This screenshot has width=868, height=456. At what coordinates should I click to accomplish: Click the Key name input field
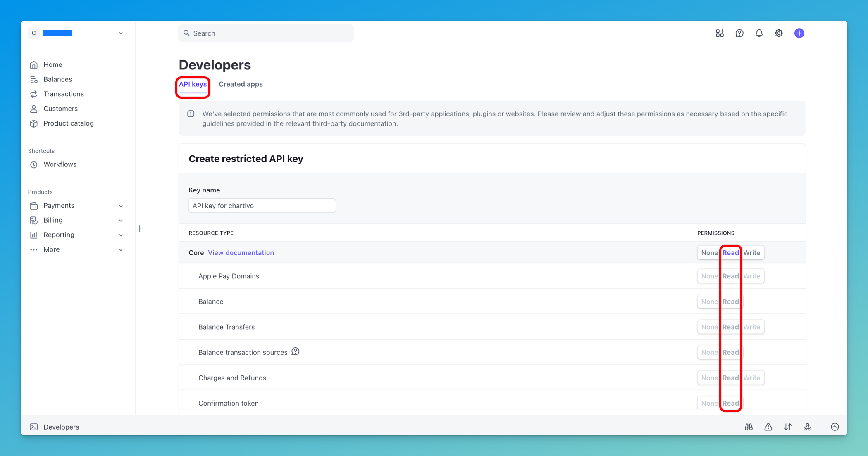tap(262, 205)
